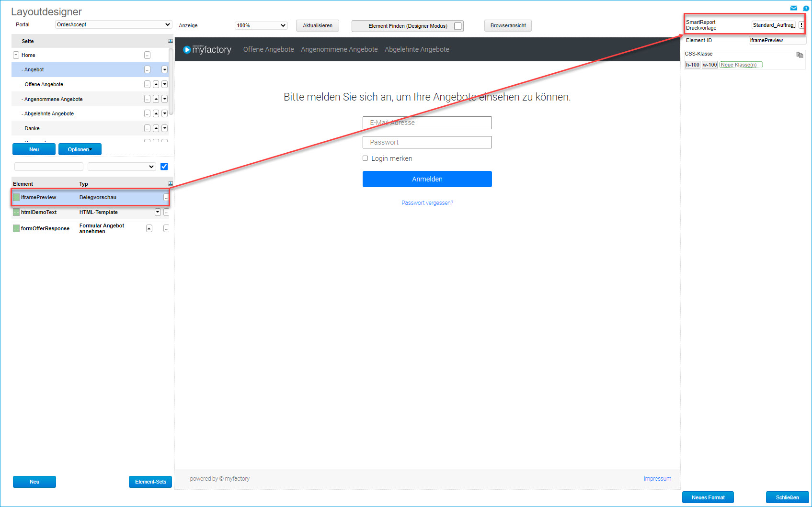
Task: Move Danke page down
Action: (x=164, y=128)
